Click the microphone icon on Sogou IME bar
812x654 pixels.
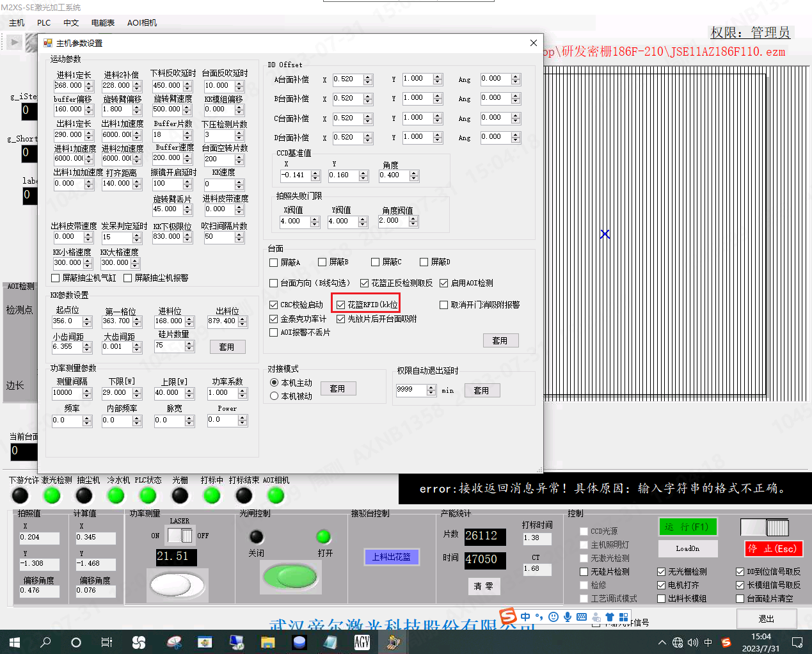[x=567, y=617]
